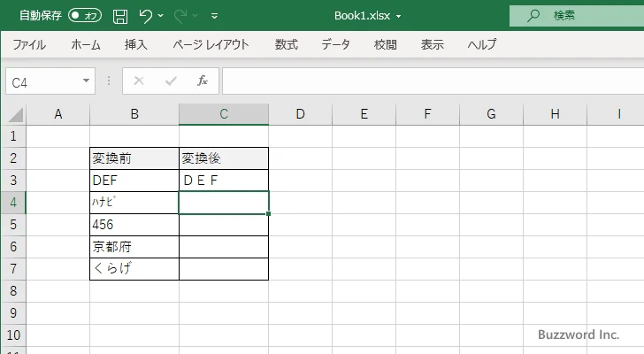Click the cell containing 変換前

[134, 158]
